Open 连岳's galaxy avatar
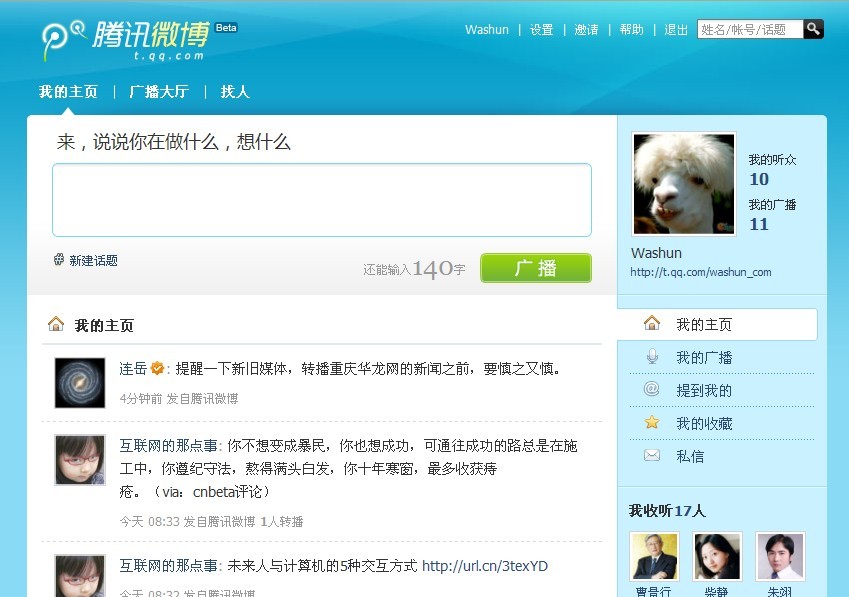The image size is (849, 597). tap(80, 383)
